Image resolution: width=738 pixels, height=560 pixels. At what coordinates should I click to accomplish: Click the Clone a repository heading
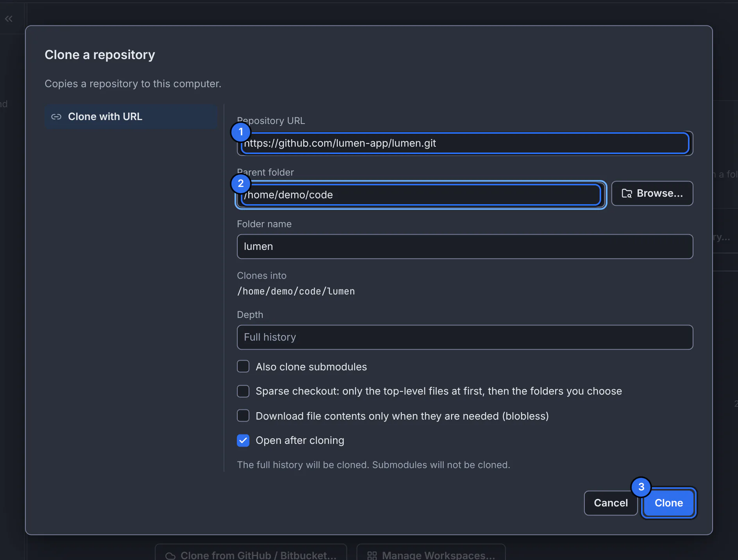point(100,55)
